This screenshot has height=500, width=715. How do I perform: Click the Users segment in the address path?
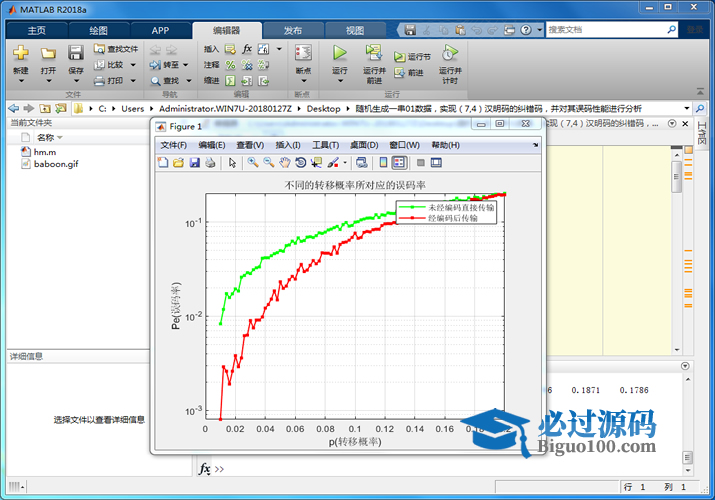(132, 108)
